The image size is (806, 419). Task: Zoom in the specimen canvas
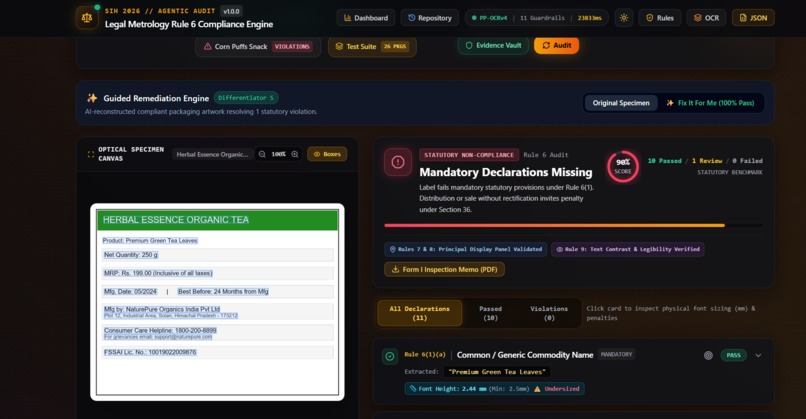click(295, 154)
